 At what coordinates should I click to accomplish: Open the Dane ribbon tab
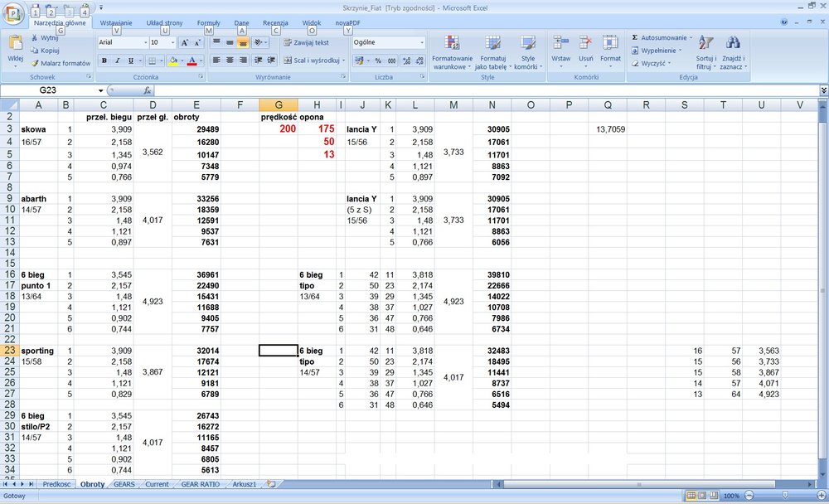[x=241, y=22]
